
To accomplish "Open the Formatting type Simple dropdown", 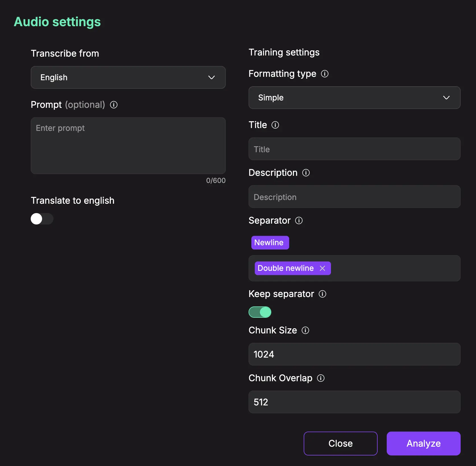I will pyautogui.click(x=354, y=98).
